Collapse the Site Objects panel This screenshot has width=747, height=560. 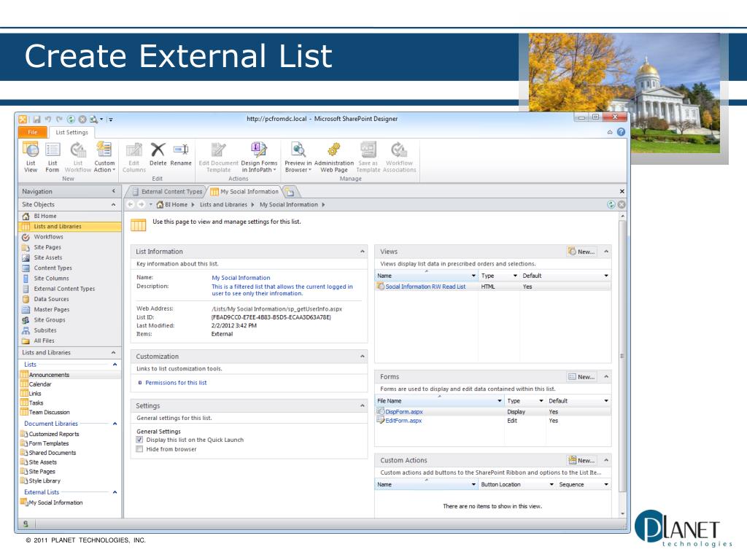pos(113,205)
